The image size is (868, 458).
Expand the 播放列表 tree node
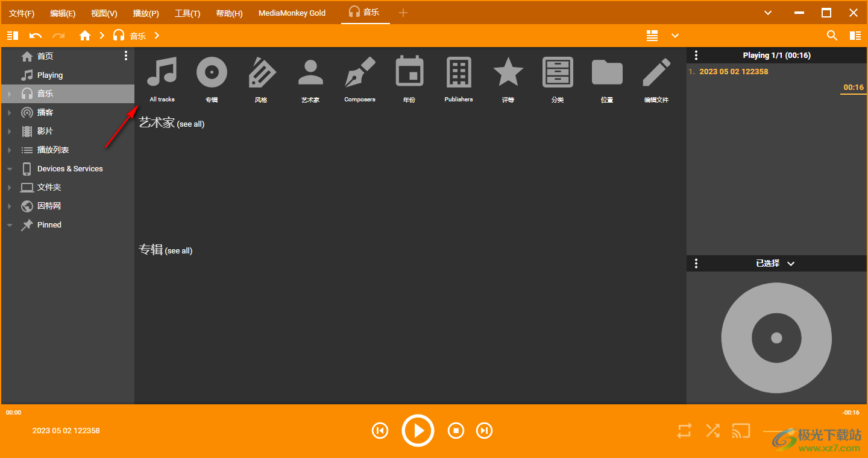(x=10, y=150)
